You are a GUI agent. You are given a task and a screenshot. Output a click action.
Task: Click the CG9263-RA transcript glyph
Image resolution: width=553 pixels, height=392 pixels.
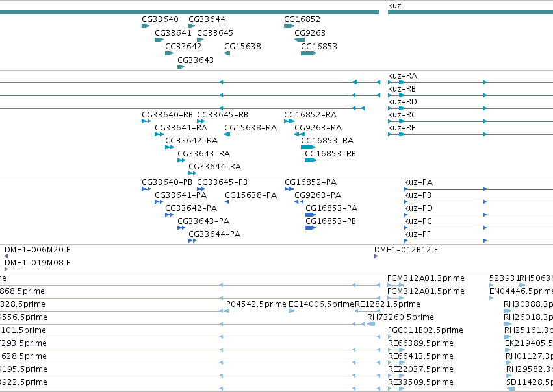[300, 134]
